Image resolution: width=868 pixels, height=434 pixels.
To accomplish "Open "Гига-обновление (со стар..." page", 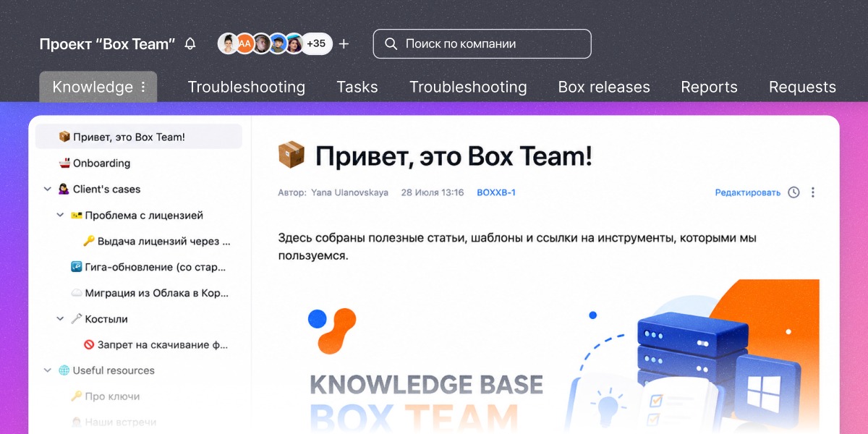I will 148,267.
